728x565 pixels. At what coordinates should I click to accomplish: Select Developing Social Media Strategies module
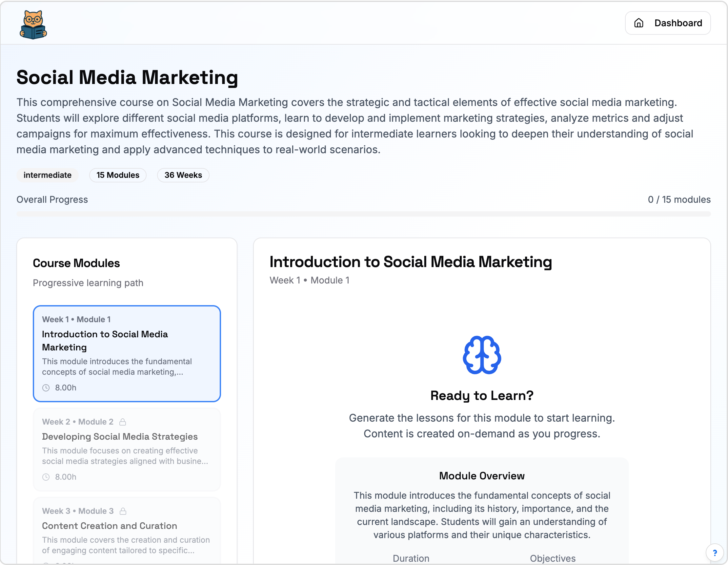coord(127,450)
